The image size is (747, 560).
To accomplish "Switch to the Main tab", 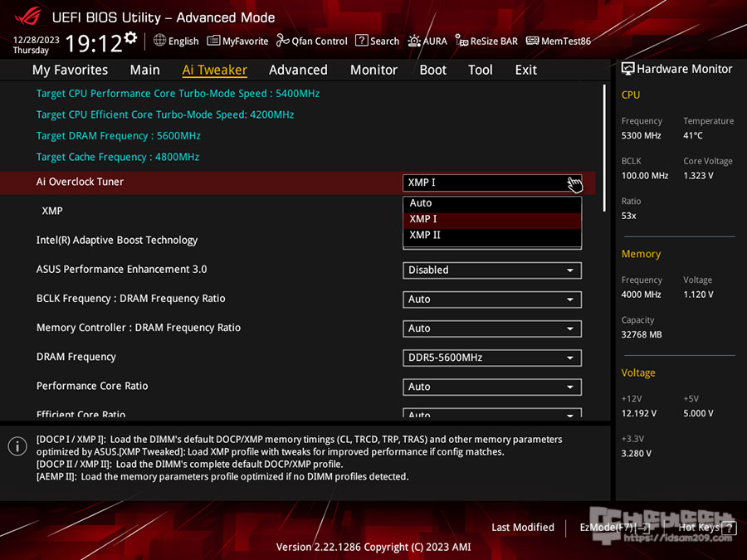I will 144,70.
